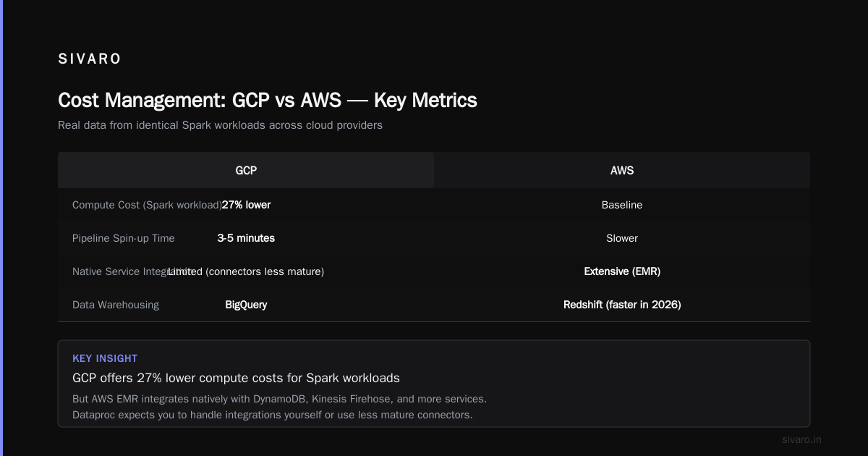Click the '27% lower' GCP value

tap(246, 205)
